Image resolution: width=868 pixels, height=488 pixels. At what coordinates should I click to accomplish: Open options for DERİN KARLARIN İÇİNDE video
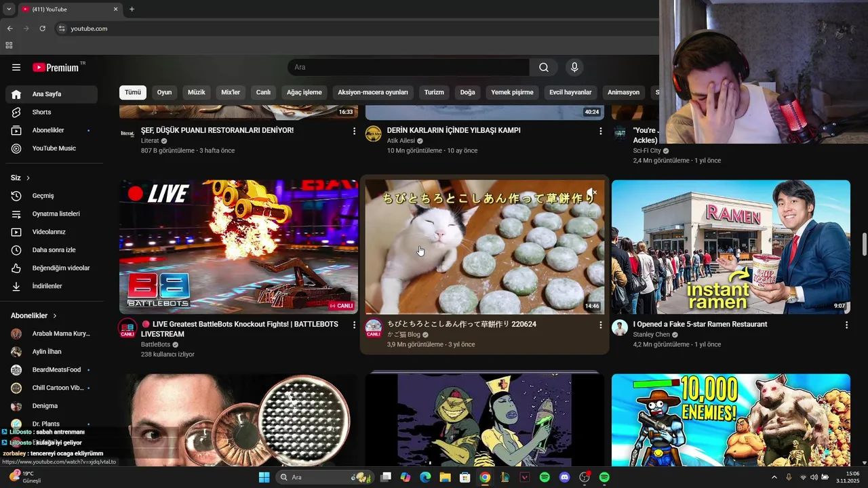pos(600,131)
